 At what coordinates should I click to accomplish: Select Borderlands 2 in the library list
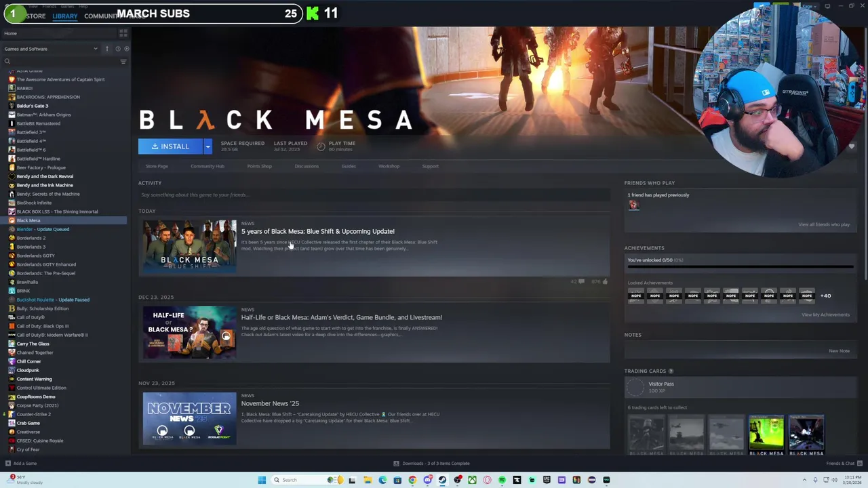click(31, 238)
